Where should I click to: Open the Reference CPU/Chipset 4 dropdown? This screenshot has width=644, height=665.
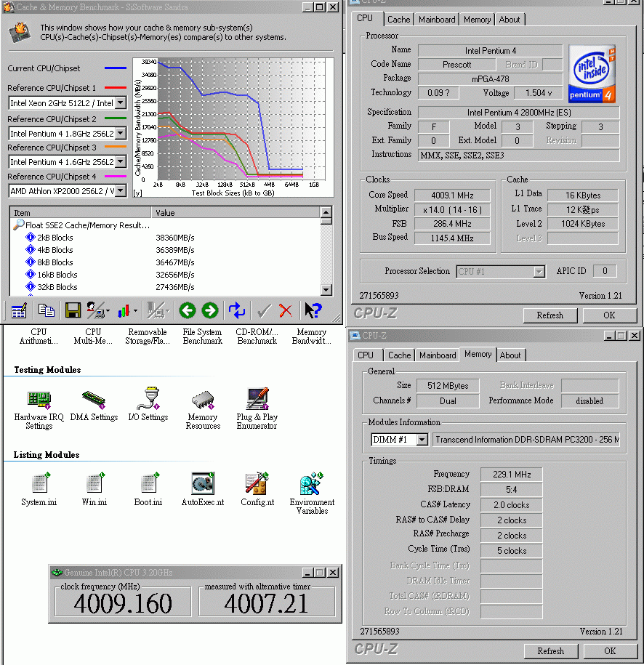(x=121, y=190)
